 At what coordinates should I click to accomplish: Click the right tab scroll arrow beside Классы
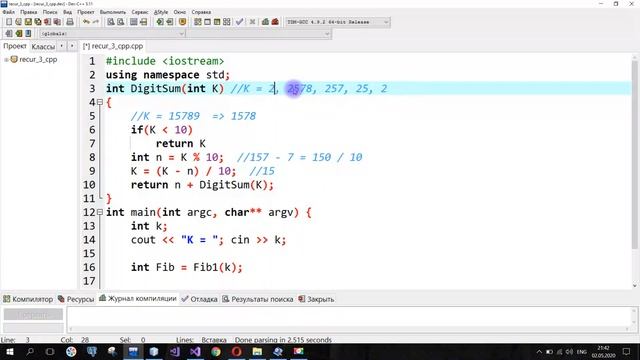[x=72, y=46]
